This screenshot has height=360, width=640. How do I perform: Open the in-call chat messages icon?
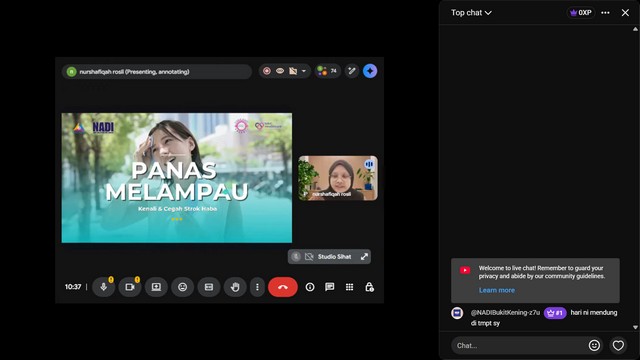click(x=329, y=287)
